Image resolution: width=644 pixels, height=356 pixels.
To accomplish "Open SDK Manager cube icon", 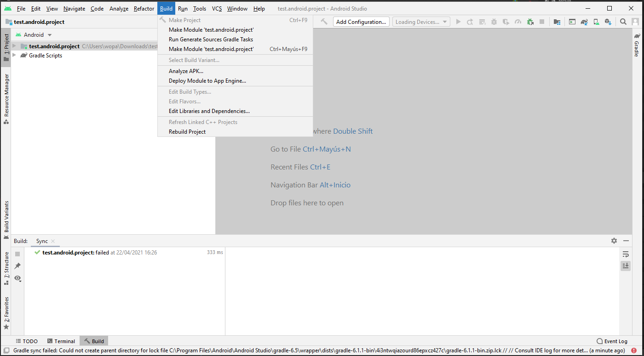I will [608, 22].
